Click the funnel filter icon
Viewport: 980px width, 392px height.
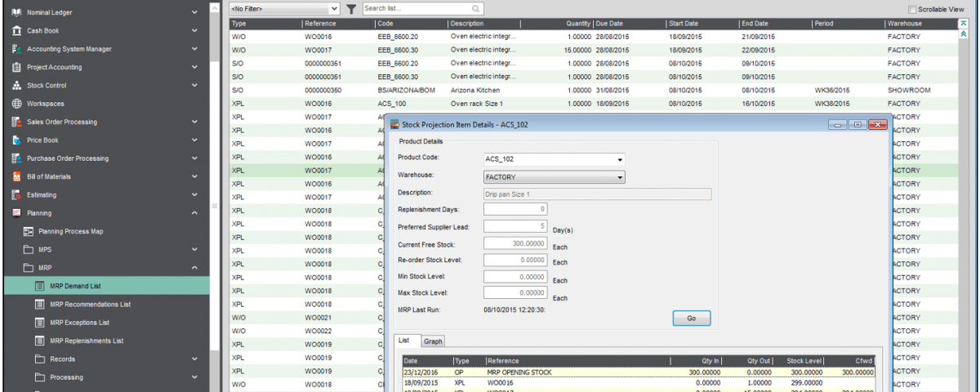[x=350, y=8]
